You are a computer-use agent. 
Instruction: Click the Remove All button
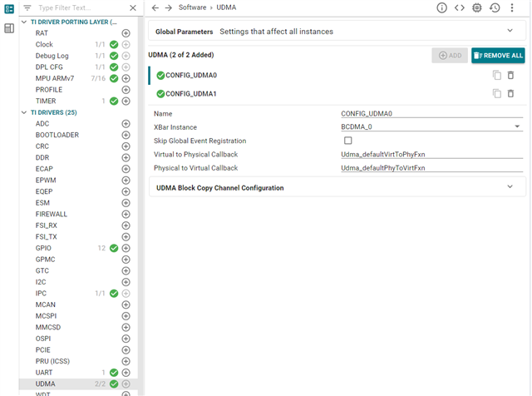pos(498,55)
